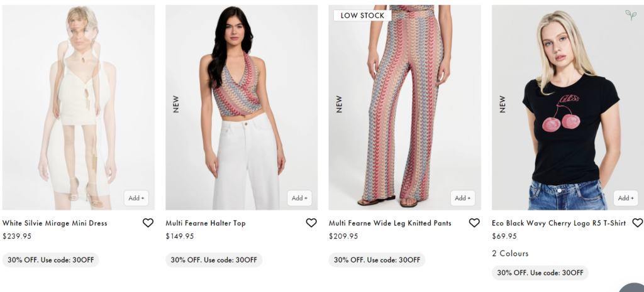Screen dimensions: 644x292
Task: Add the Wide Leg Knitted Pants to cart
Action: (463, 198)
